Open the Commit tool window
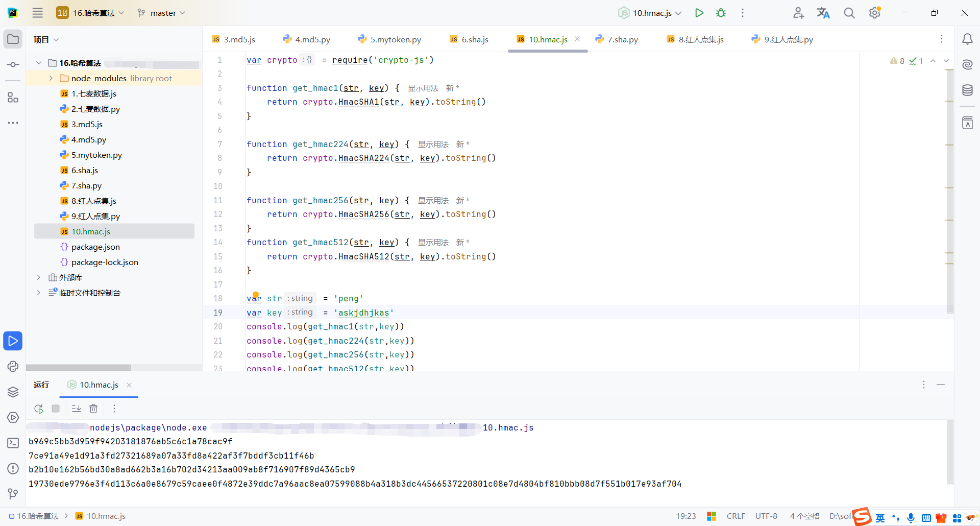This screenshot has height=526, width=980. (13, 65)
